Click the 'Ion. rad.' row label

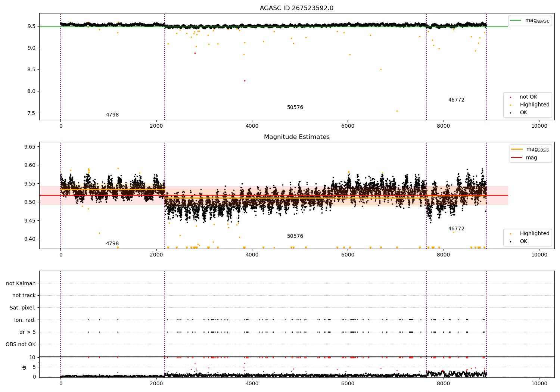25,320
